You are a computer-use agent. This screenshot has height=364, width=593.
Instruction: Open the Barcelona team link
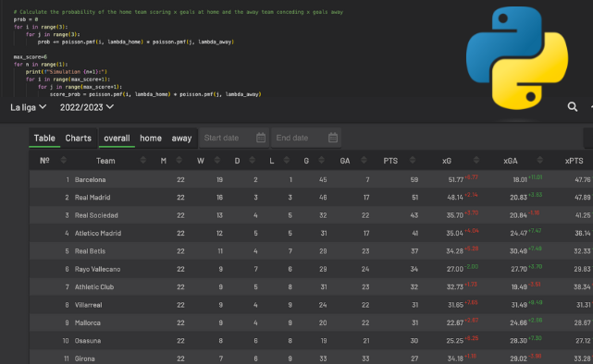tap(90, 180)
